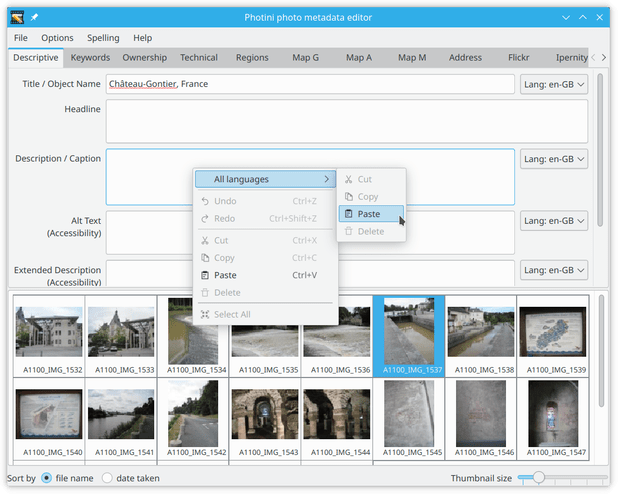Select thumbnail A1100_IMG_1538

[x=481, y=336]
